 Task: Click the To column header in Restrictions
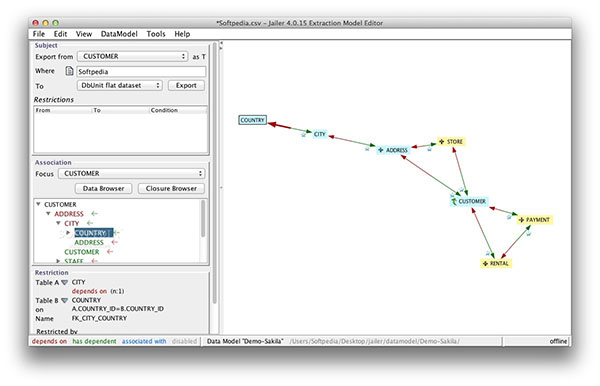pyautogui.click(x=121, y=110)
